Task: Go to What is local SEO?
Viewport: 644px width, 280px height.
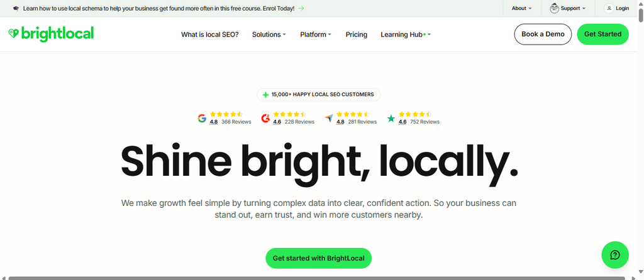Action: click(x=210, y=35)
